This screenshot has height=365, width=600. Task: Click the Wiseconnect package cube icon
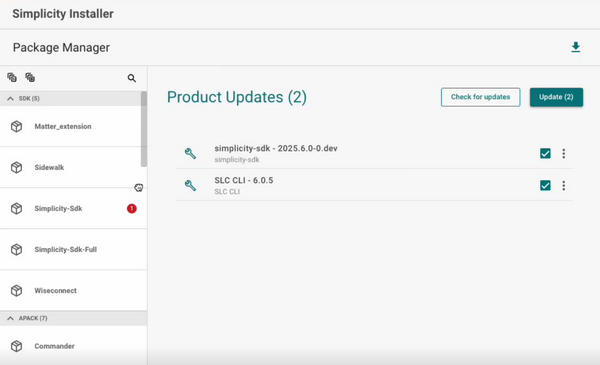click(x=16, y=290)
